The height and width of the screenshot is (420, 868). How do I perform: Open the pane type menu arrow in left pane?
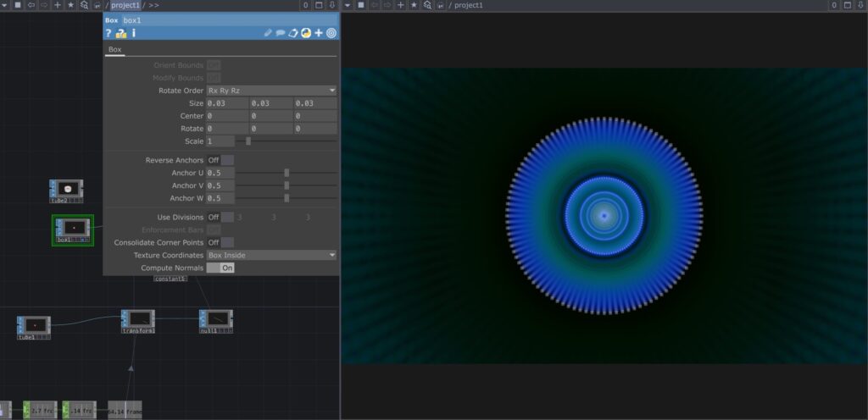pyautogui.click(x=4, y=5)
